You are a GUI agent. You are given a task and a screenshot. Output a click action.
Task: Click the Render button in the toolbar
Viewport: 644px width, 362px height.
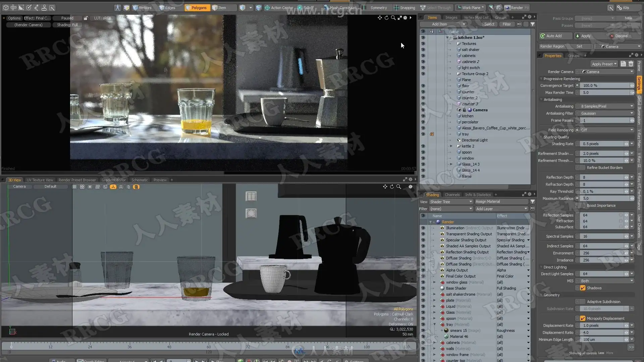517,7
